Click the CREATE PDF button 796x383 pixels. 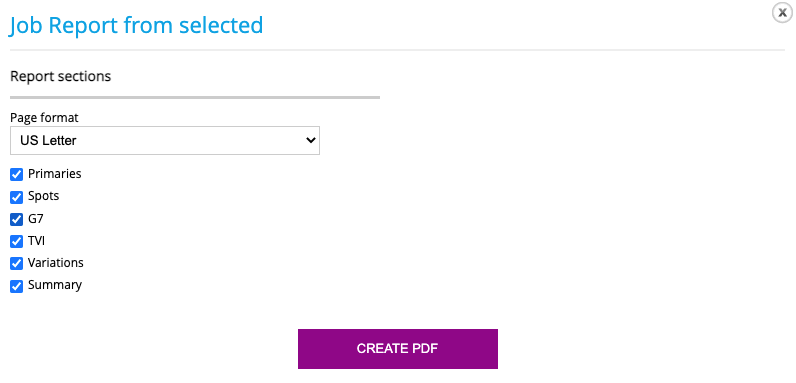[397, 348]
